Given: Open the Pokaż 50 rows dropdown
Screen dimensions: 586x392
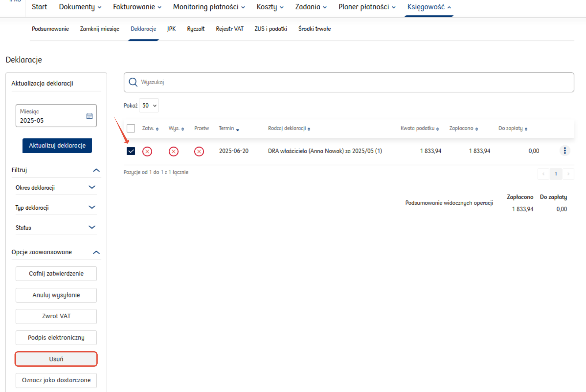Looking at the screenshot, I should [x=149, y=105].
